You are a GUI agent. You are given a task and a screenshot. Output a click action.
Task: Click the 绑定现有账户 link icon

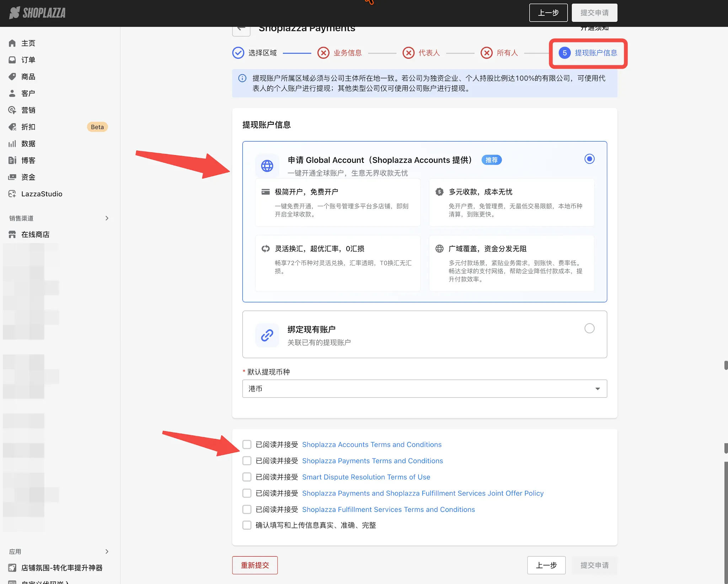[267, 335]
